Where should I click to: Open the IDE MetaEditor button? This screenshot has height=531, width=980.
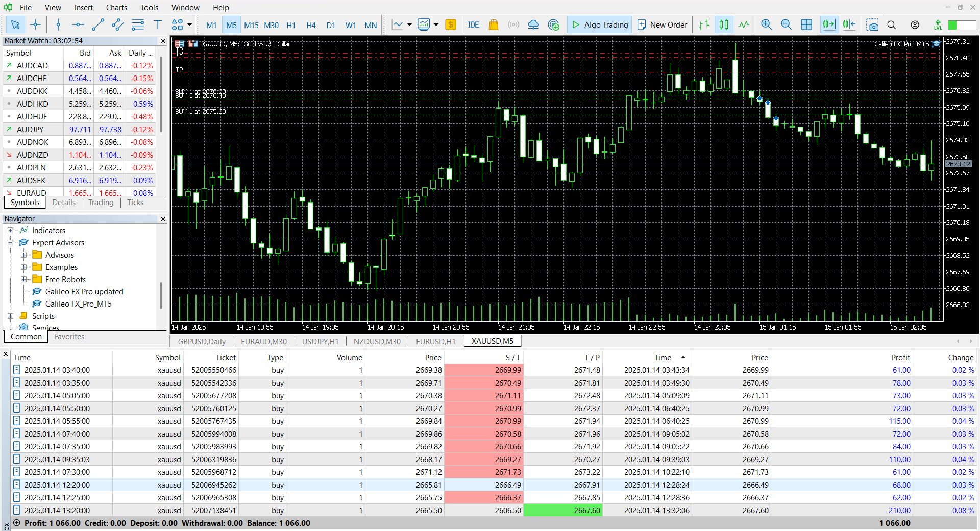[473, 24]
